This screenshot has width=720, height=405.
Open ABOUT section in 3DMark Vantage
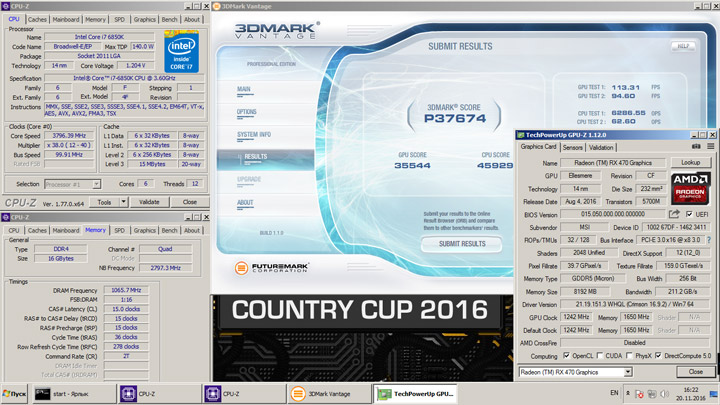pos(245,202)
